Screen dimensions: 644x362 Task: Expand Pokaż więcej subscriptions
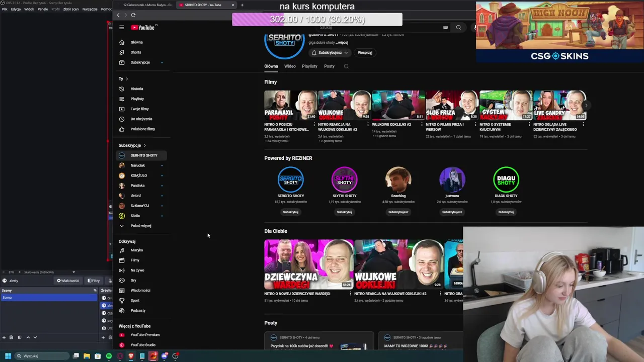pos(140,226)
